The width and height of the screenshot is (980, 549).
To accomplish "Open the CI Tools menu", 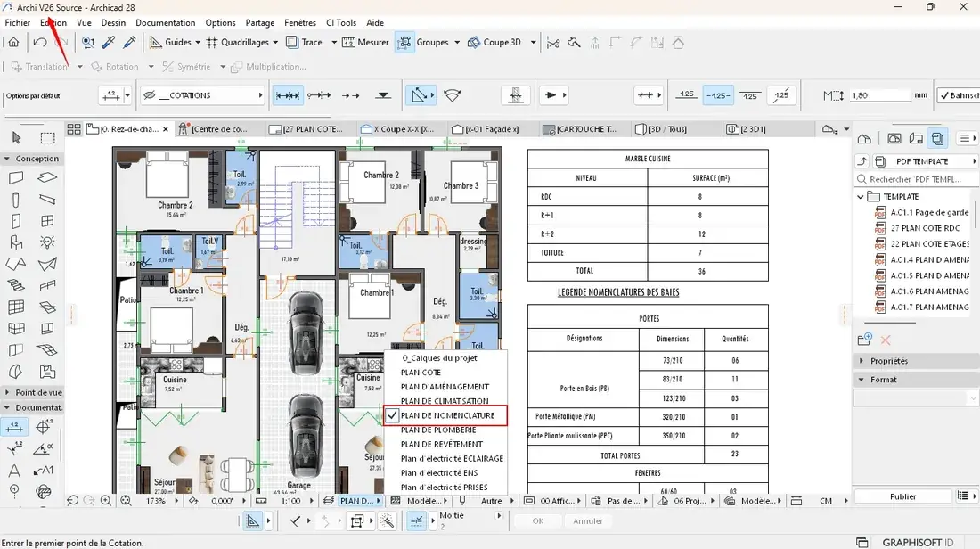I will (x=341, y=22).
